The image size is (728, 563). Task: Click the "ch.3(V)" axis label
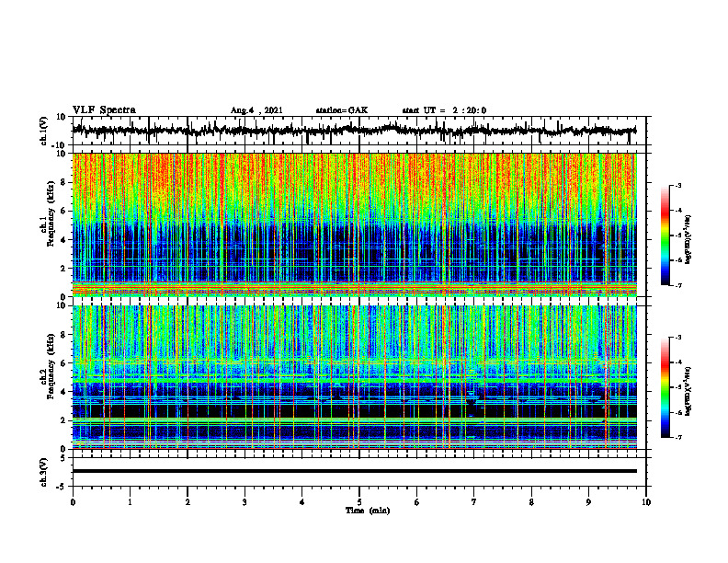pos(44,472)
